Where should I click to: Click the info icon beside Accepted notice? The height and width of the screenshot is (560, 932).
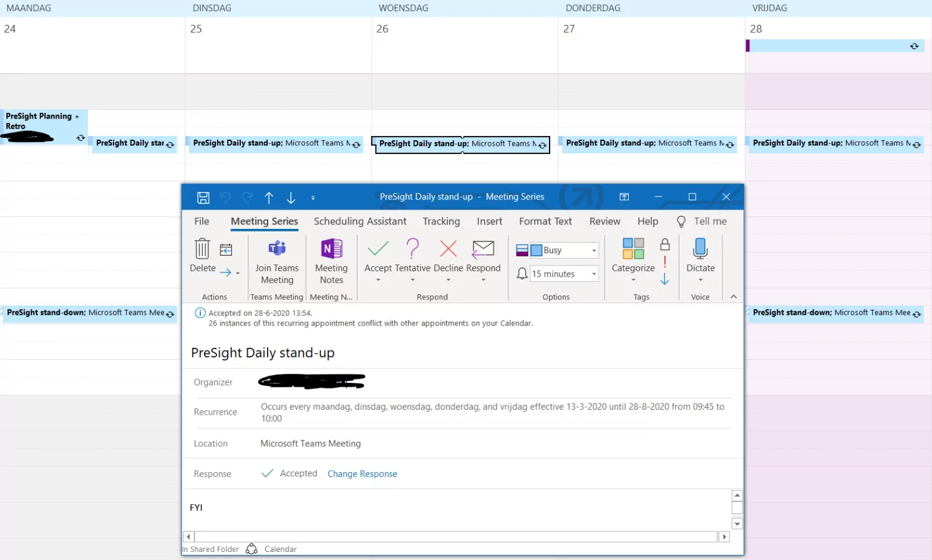click(x=200, y=313)
